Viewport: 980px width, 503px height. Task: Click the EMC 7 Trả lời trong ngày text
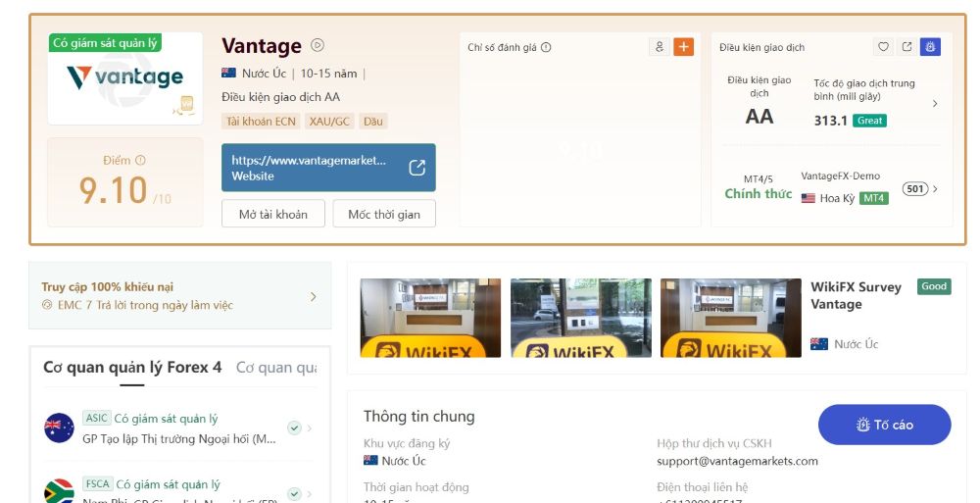[145, 305]
